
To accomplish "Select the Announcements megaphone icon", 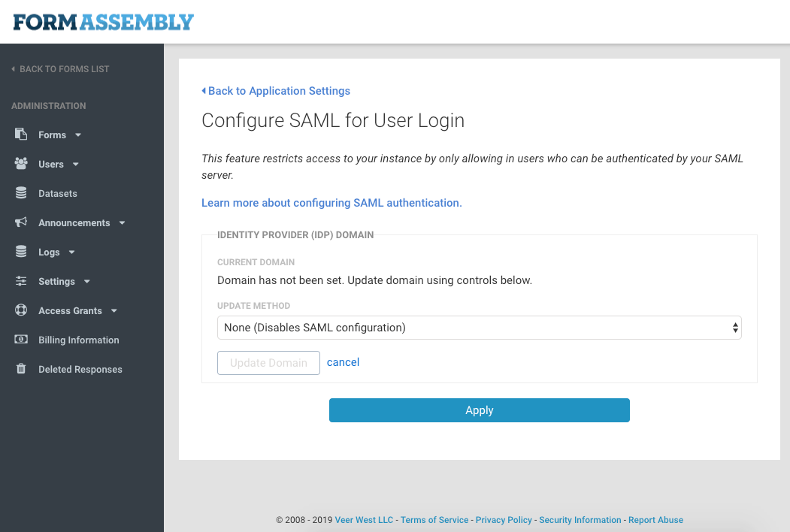I will (20, 222).
